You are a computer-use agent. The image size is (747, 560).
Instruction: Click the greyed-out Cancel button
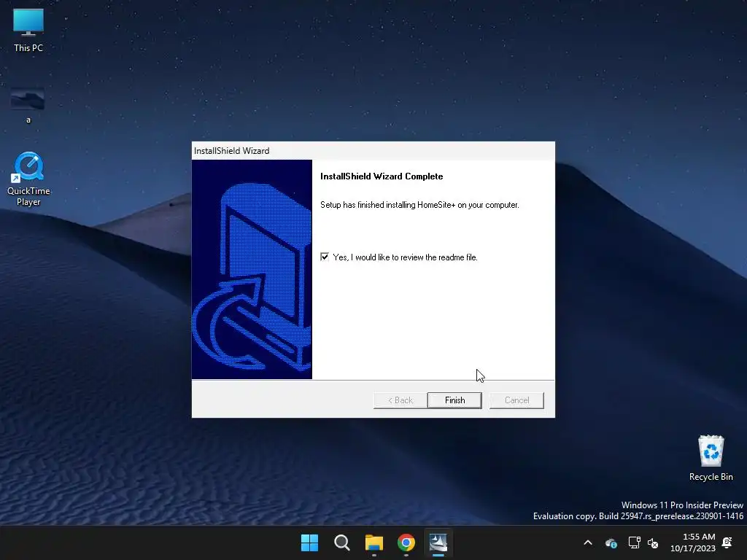516,400
